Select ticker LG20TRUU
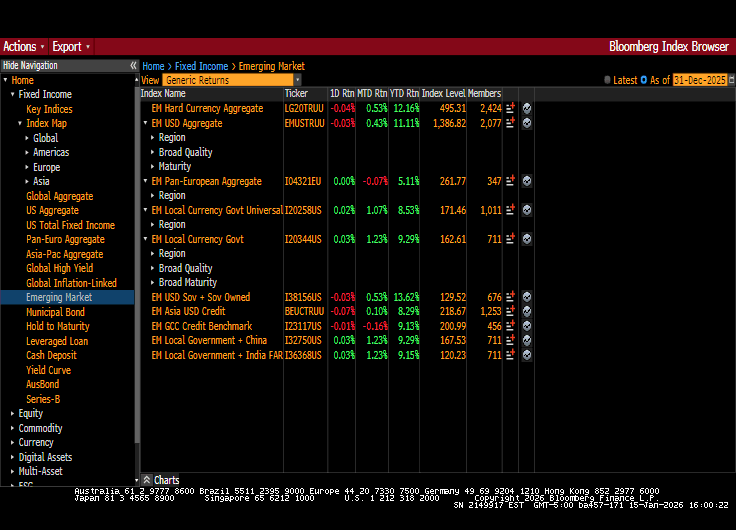 (304, 108)
